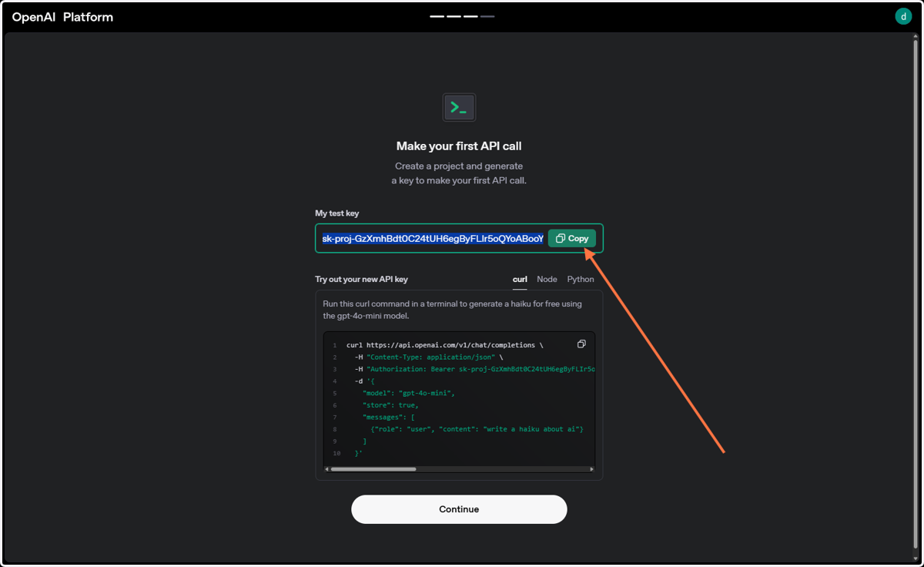Click 'Try out your new API key' label
Screen dimensions: 924x567
[x=361, y=280]
